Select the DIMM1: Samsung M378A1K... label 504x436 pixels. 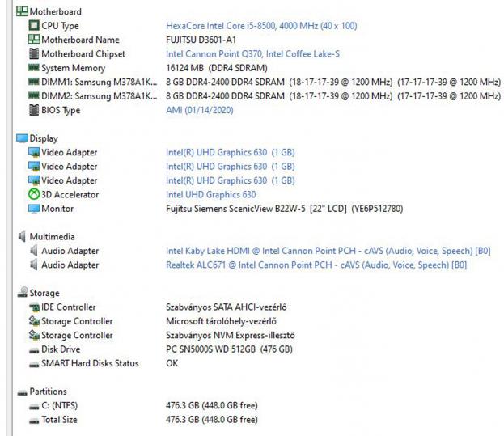tap(100, 82)
